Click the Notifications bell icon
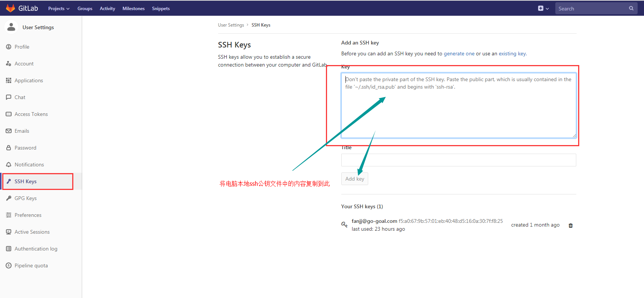This screenshot has height=298, width=644. (9, 165)
